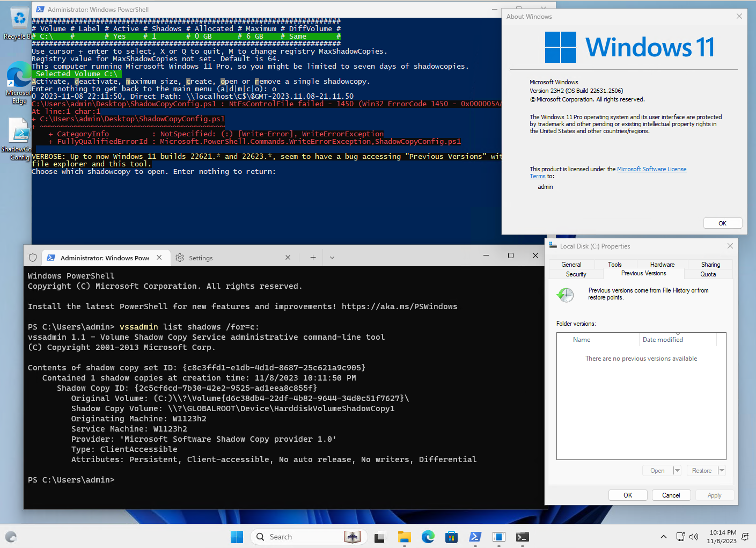Click Apply in Local Disk Properties

coord(715,495)
